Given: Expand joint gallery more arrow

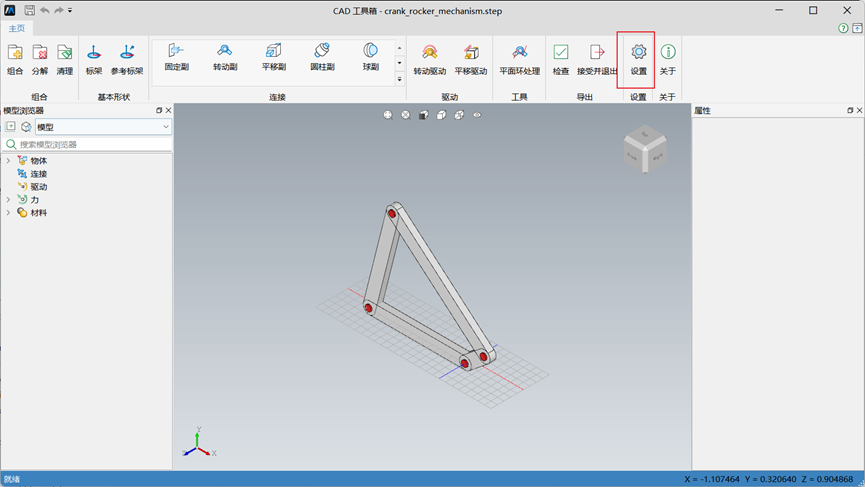Looking at the screenshot, I should pyautogui.click(x=399, y=79).
